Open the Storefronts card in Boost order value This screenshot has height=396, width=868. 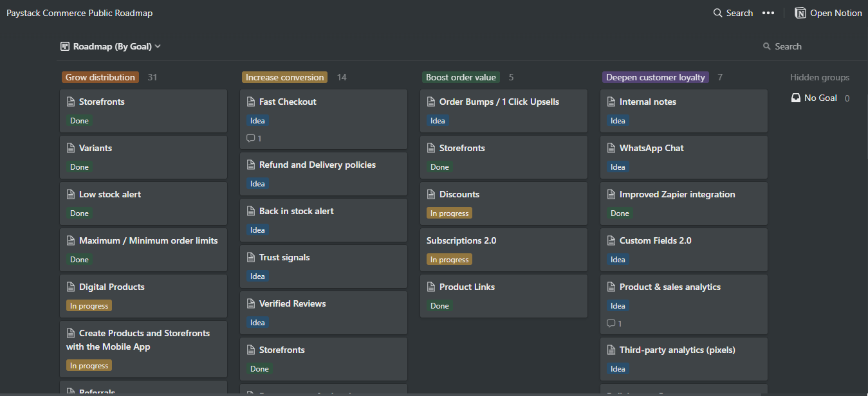[504, 157]
